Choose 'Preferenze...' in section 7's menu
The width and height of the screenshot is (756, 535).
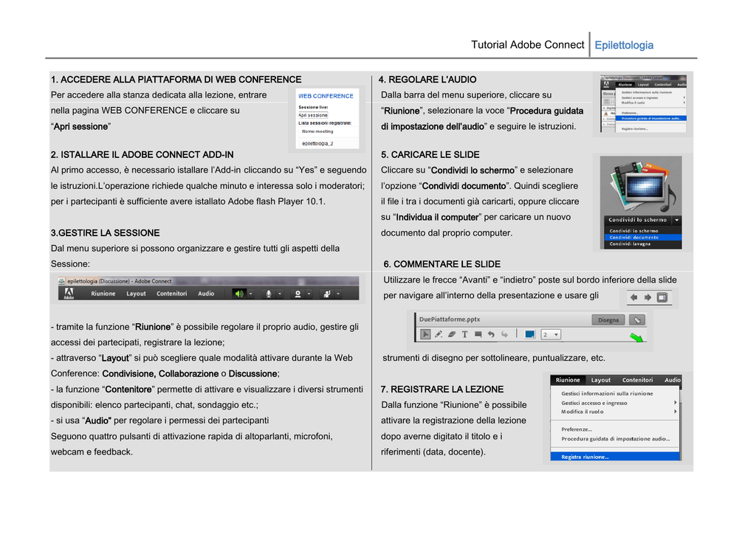(577, 429)
